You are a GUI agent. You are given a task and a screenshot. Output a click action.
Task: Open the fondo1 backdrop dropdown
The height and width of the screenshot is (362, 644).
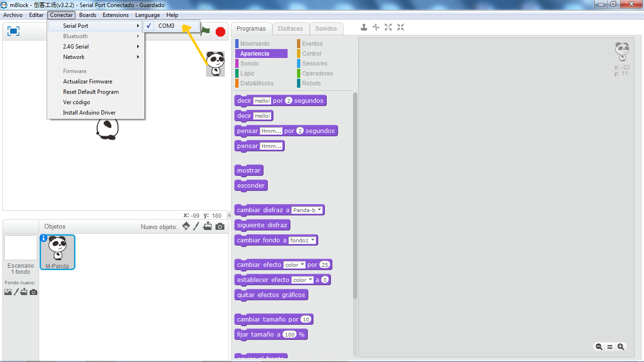coord(303,240)
